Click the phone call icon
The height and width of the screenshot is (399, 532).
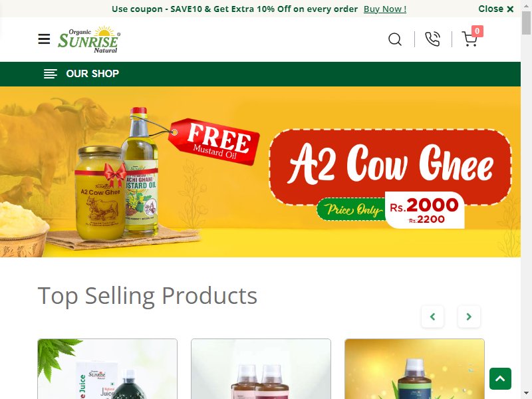tap(433, 39)
